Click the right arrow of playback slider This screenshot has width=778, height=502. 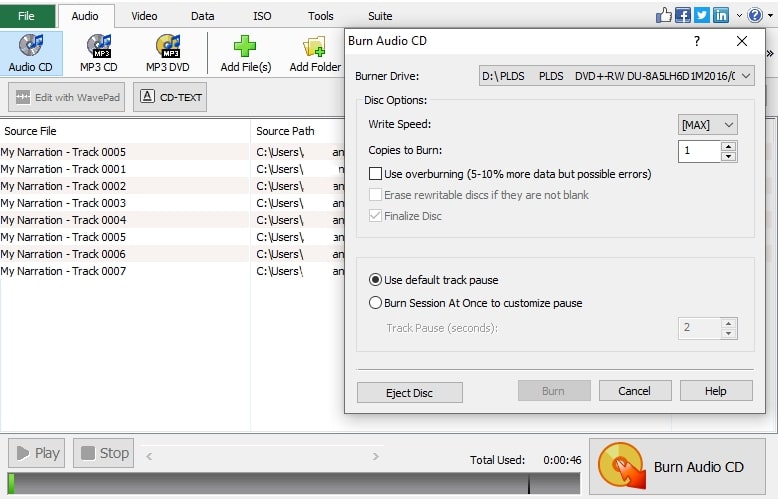coord(376,456)
